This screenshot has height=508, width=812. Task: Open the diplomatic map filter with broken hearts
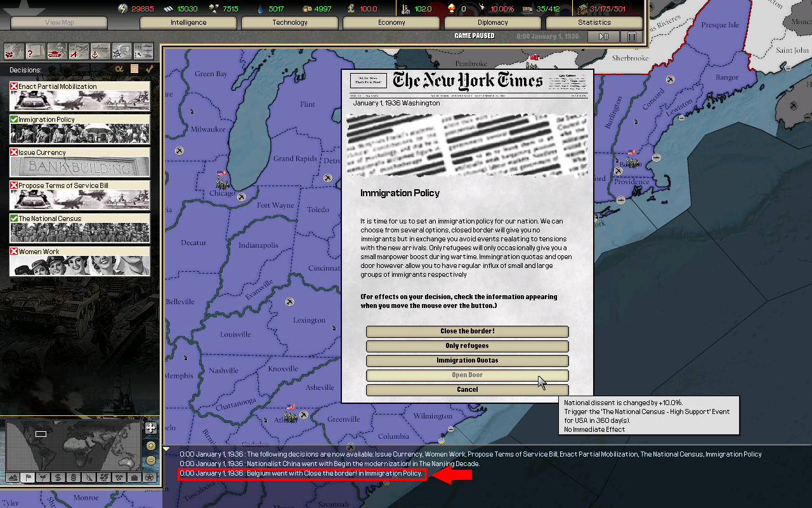coord(14,51)
